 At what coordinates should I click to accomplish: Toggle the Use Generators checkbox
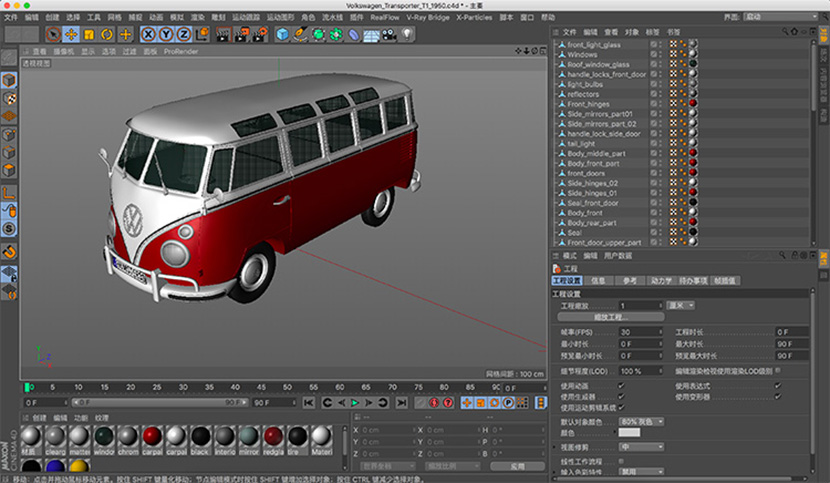tap(621, 396)
